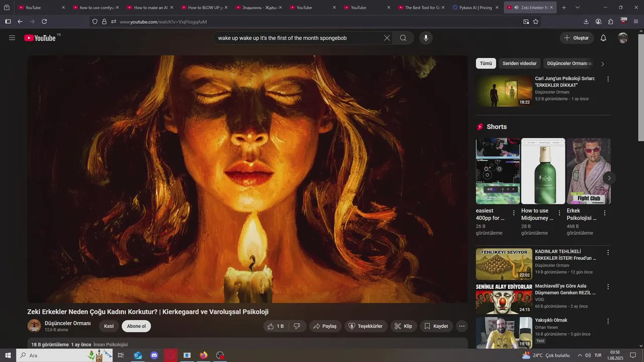This screenshot has width=644, height=362.
Task: Open Firefox application hamburger menu
Action: coord(636,22)
